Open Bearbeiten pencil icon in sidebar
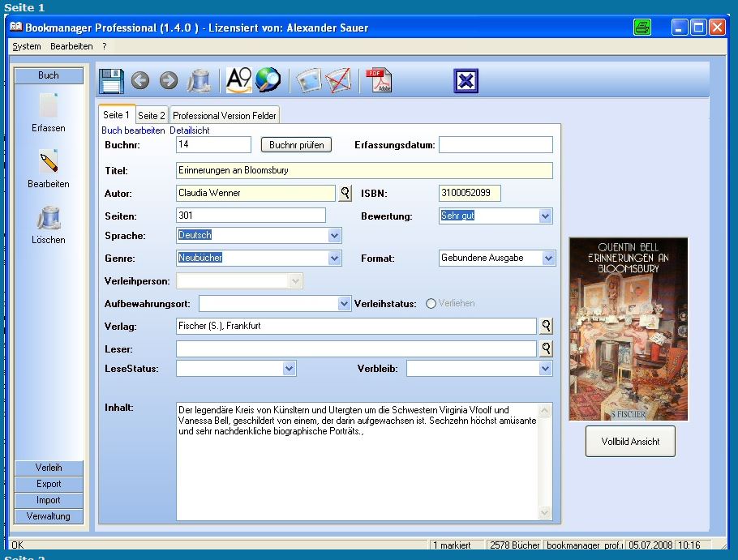 (x=48, y=161)
